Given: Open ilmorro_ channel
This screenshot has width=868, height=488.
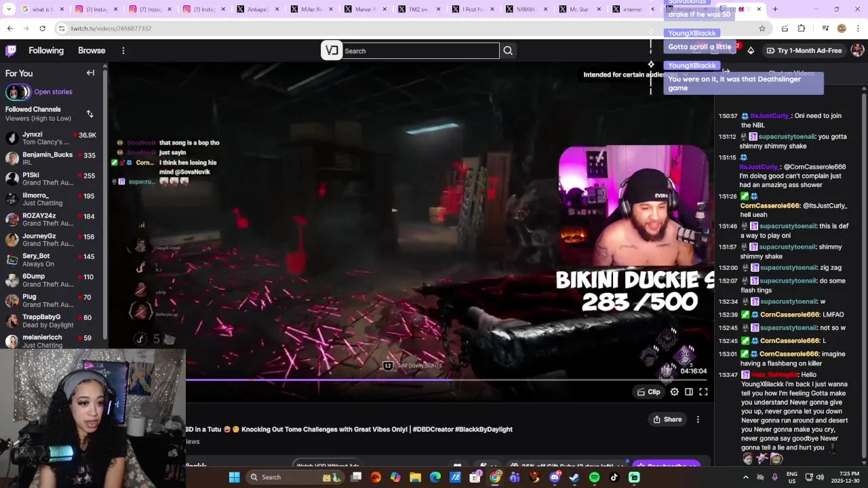Looking at the screenshot, I should [x=51, y=199].
